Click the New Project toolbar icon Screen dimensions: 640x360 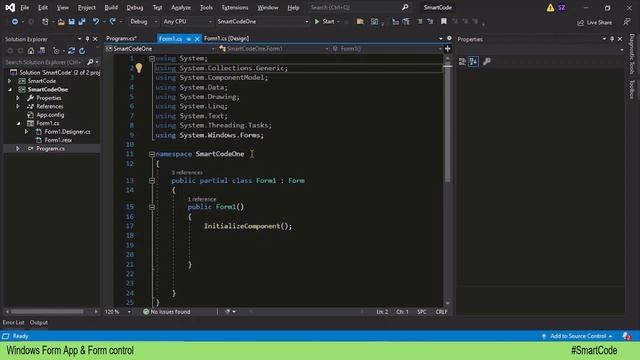pyautogui.click(x=45, y=22)
